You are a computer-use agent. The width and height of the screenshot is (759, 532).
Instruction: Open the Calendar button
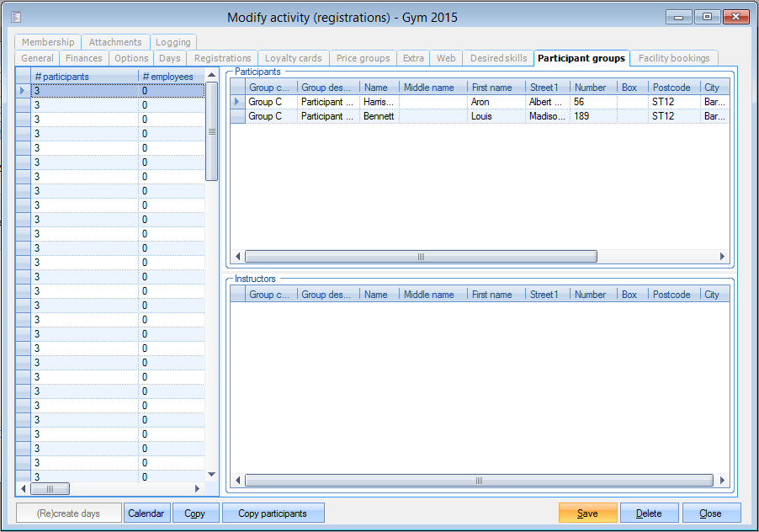[146, 513]
